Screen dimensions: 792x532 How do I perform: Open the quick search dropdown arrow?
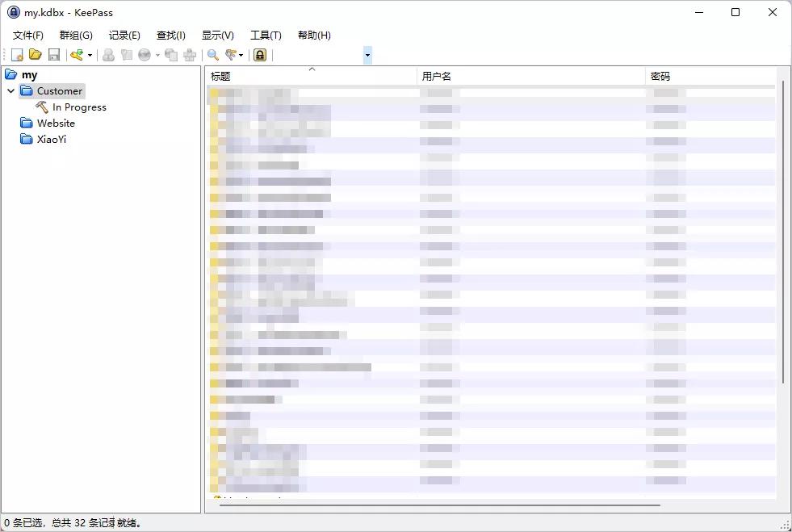(x=367, y=54)
